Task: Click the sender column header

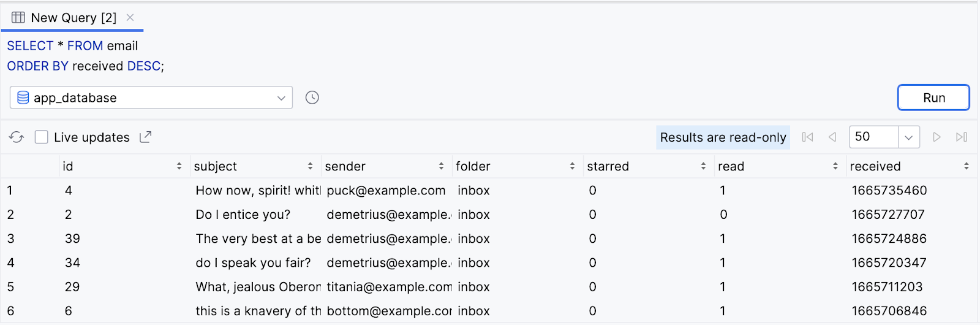Action: [345, 166]
